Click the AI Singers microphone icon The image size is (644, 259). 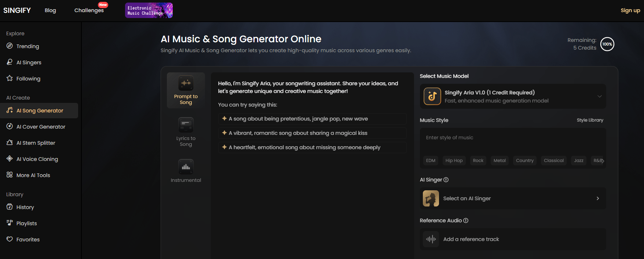pyautogui.click(x=10, y=62)
